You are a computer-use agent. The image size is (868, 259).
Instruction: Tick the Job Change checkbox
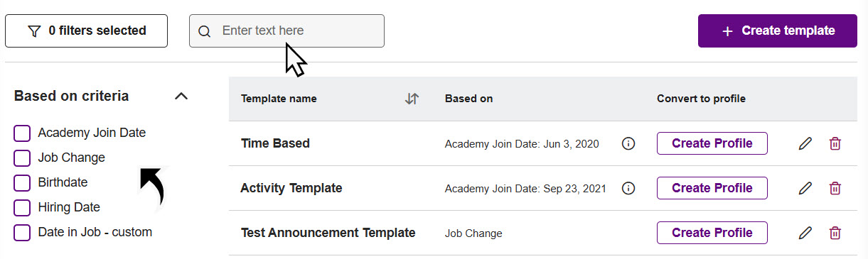click(22, 158)
